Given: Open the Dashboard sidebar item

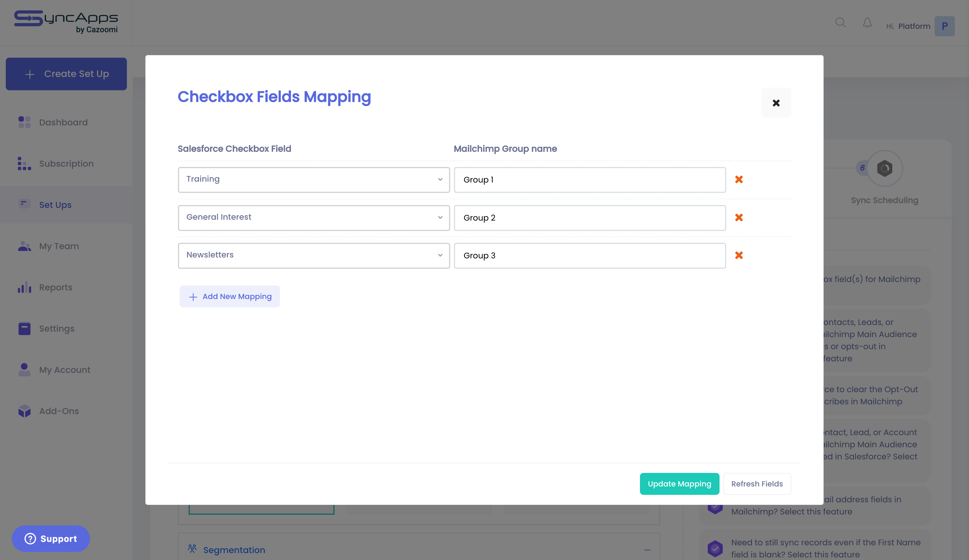Looking at the screenshot, I should tap(66, 122).
